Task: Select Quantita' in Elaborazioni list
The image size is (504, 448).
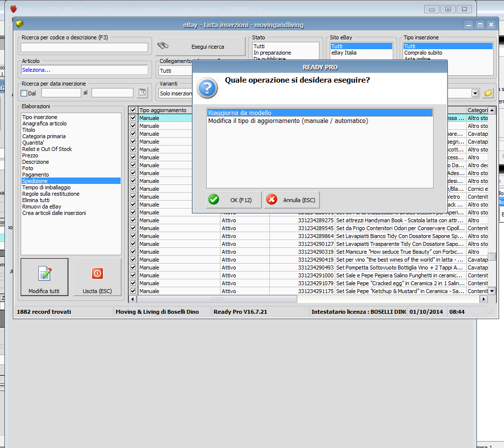Action: (71, 143)
